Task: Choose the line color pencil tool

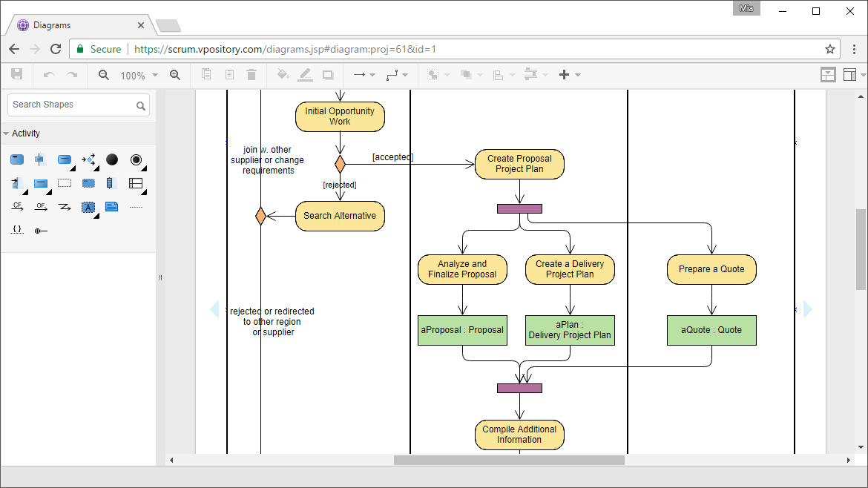Action: point(305,75)
